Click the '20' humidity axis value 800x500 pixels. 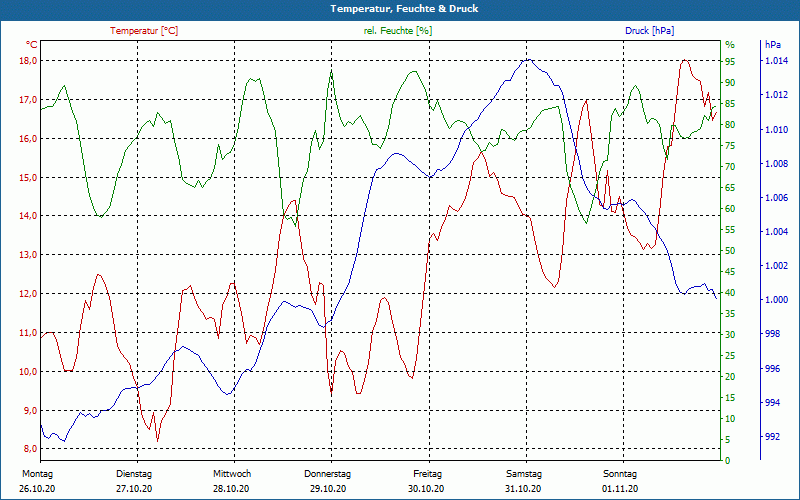coord(730,377)
